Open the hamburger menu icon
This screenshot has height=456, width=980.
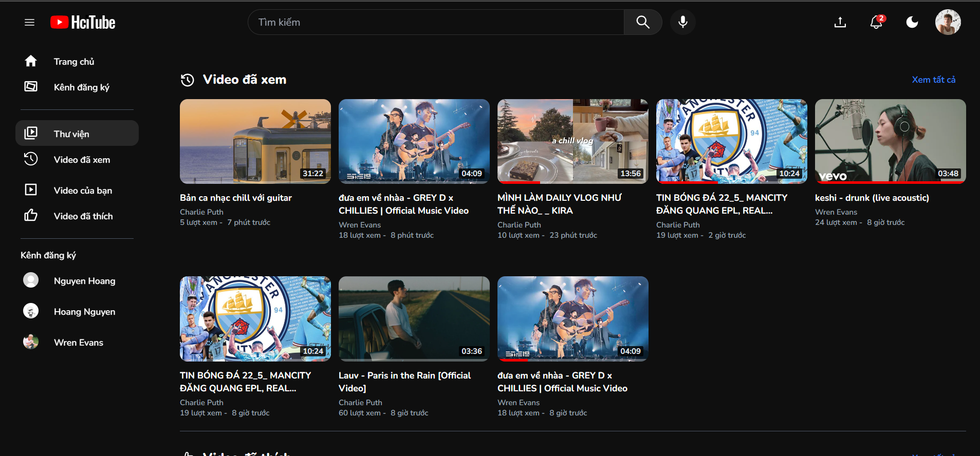pyautogui.click(x=29, y=22)
